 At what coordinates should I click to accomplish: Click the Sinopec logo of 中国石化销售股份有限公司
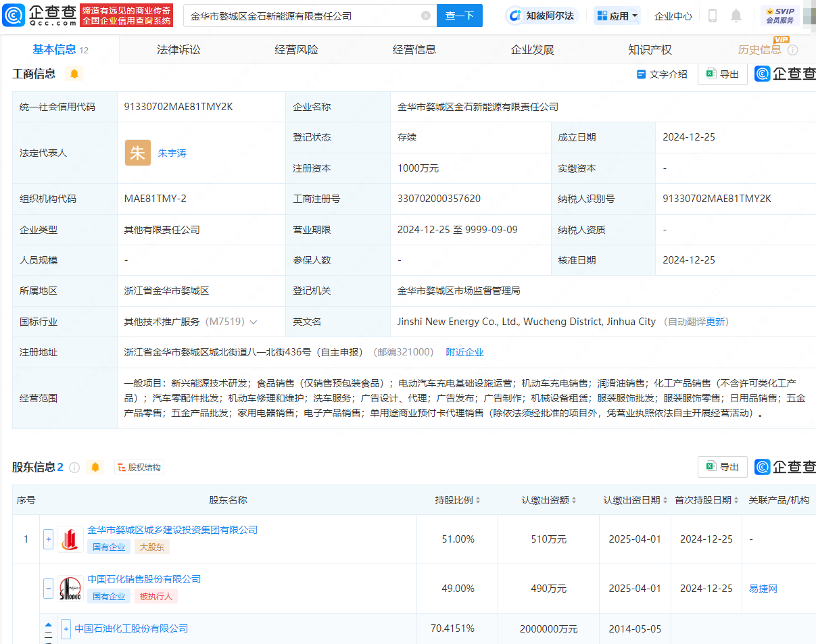coord(70,589)
